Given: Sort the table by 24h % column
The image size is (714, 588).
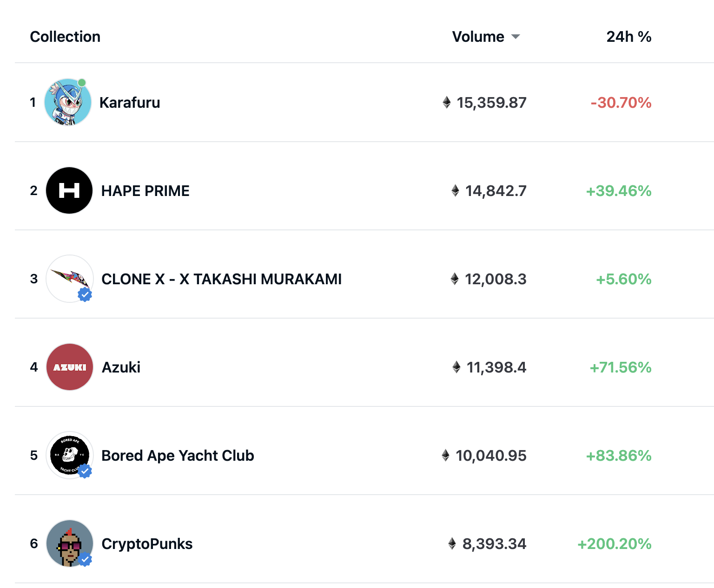Looking at the screenshot, I should tap(628, 37).
